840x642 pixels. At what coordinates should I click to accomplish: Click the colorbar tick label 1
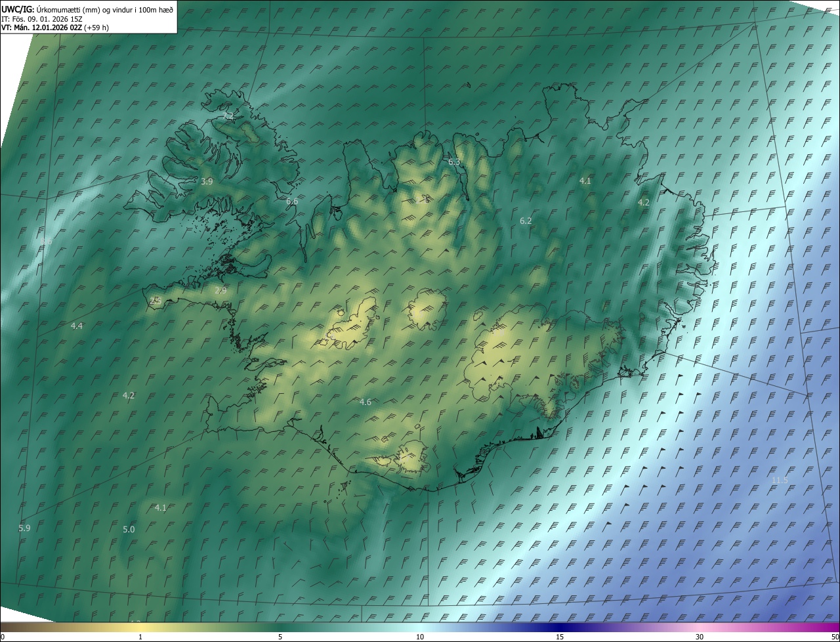coord(140,637)
